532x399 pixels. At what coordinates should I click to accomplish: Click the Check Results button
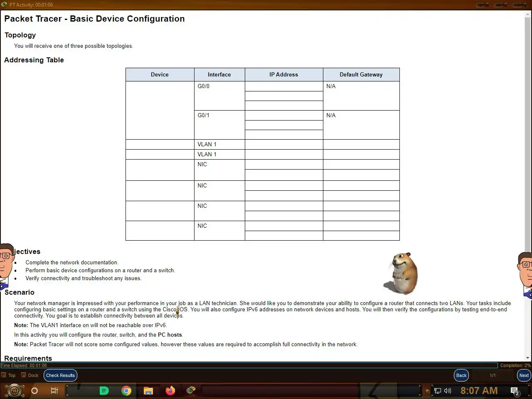click(x=60, y=375)
